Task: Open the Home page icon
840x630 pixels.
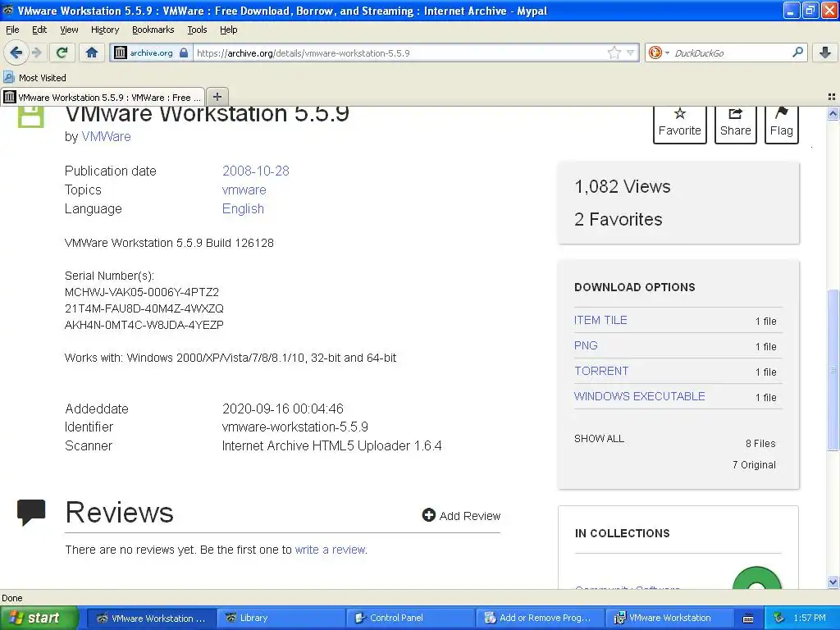Action: 92,52
